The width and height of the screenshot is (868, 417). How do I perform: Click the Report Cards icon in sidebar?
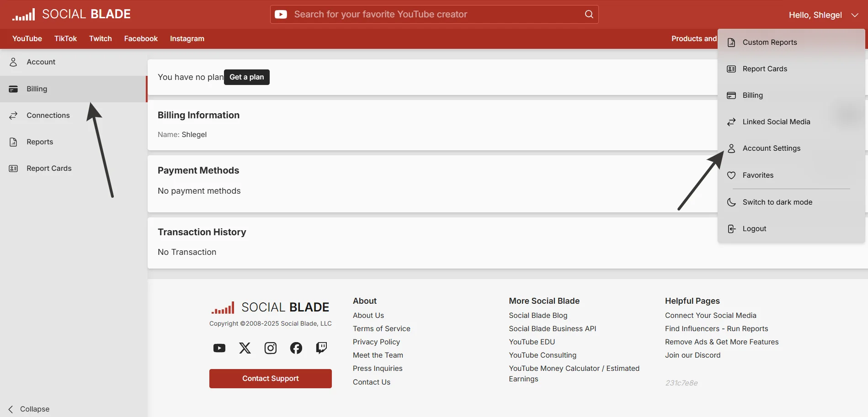click(x=13, y=168)
